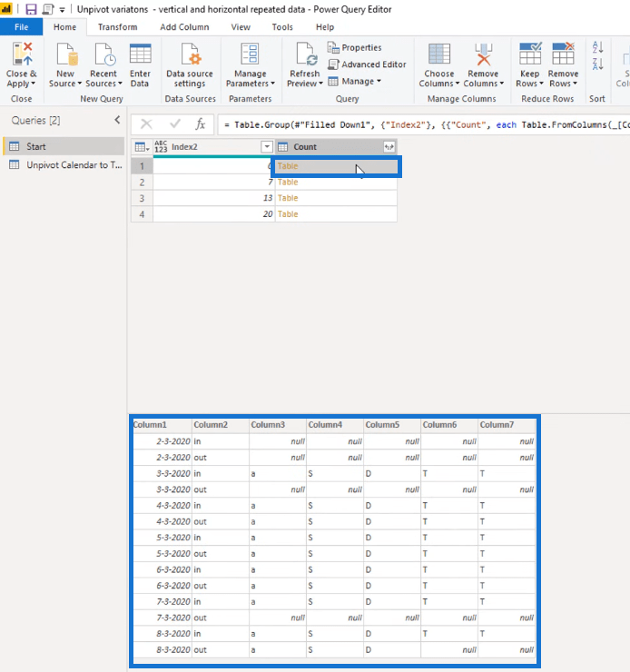Click the Remove Rows icon
630x672 pixels.
pyautogui.click(x=563, y=54)
